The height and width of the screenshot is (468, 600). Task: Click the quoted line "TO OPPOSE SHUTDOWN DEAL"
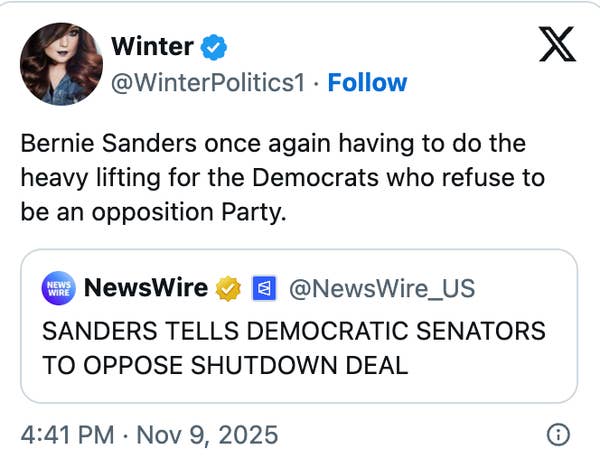pyautogui.click(x=225, y=365)
